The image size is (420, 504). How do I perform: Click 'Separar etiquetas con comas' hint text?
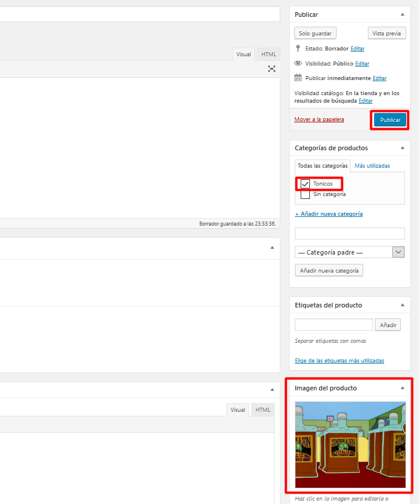click(330, 340)
